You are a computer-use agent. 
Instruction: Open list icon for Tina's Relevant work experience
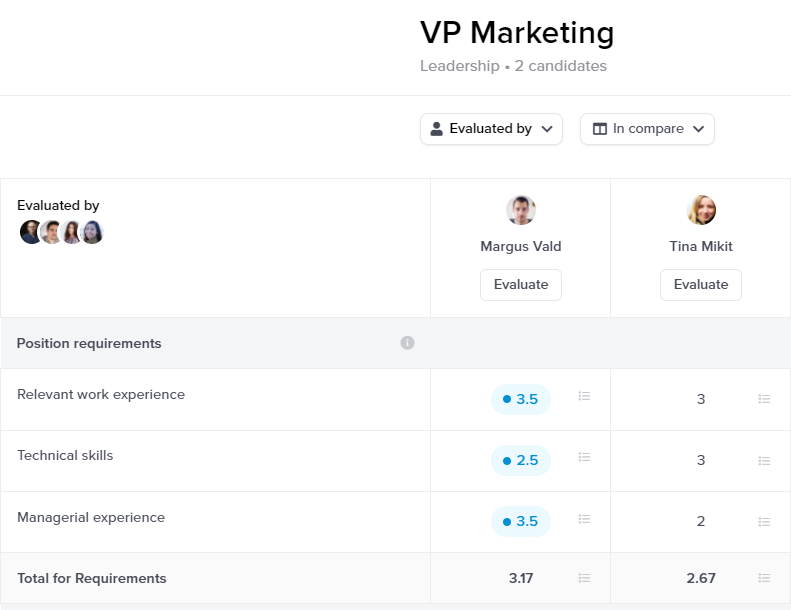764,399
